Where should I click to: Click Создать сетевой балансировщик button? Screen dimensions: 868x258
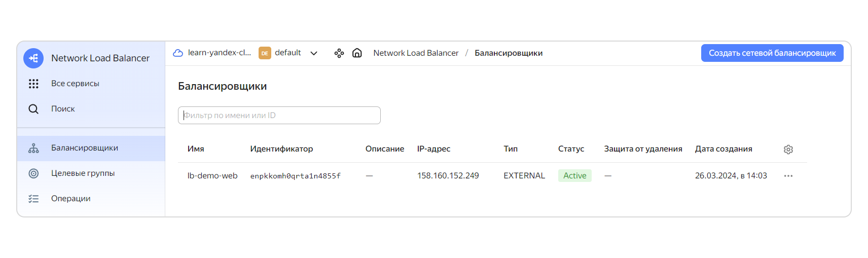[772, 53]
